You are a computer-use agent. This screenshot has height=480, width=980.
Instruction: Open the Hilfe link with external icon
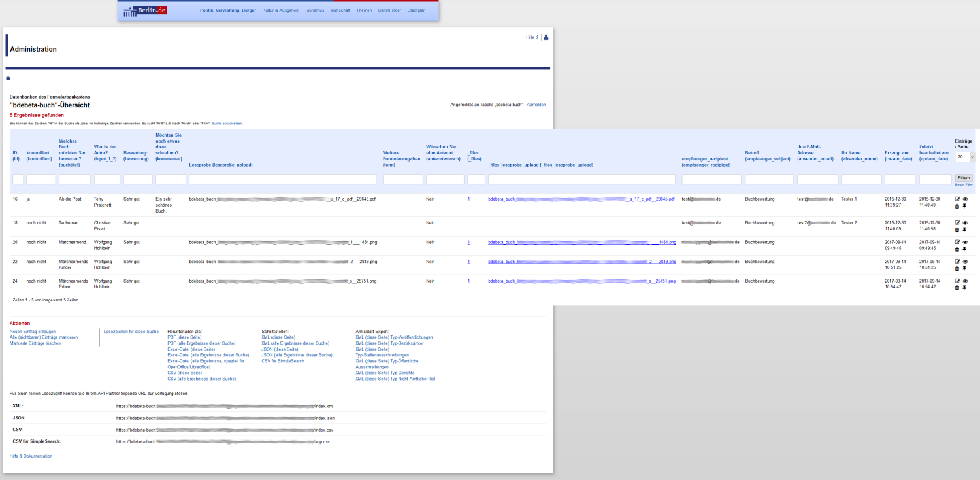click(x=532, y=37)
